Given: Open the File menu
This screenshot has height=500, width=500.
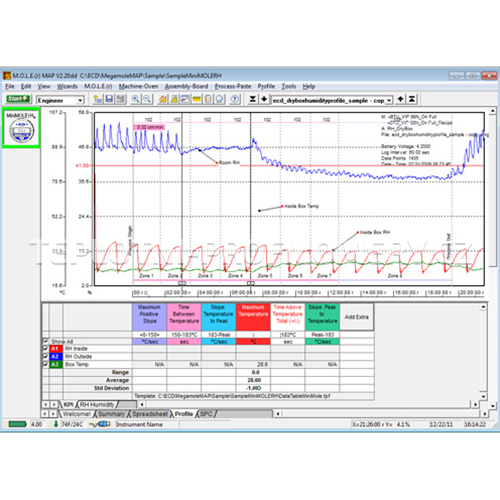Looking at the screenshot, I should [x=10, y=86].
